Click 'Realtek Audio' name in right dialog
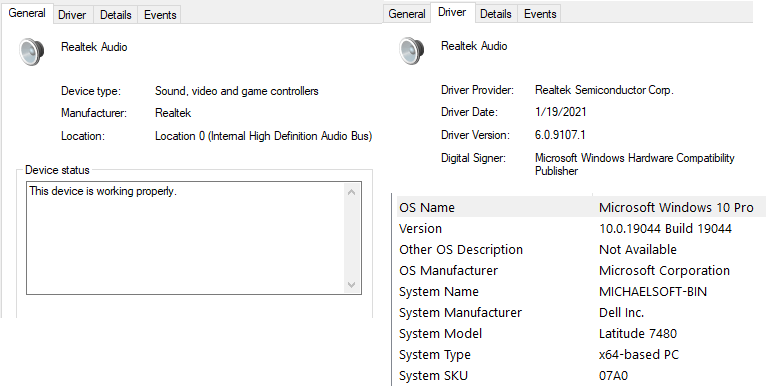The width and height of the screenshot is (766, 386). (474, 46)
